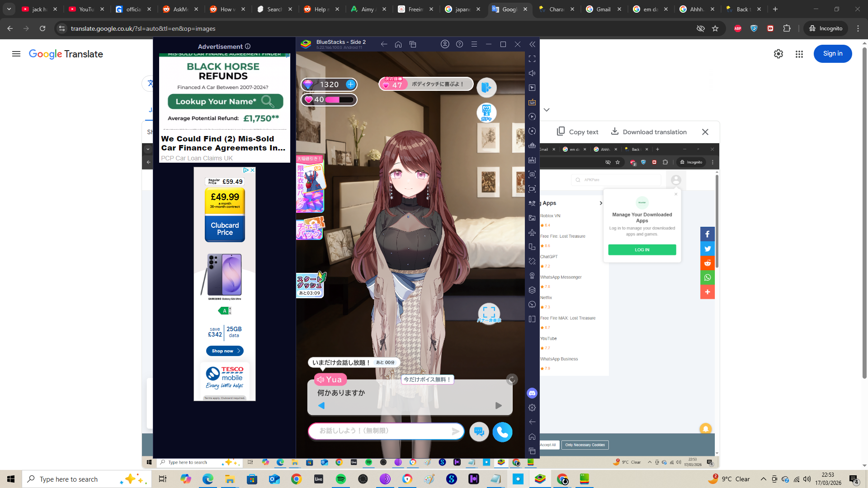The height and width of the screenshot is (488, 868).
Task: Switch to the Back browser tab
Action: coord(744,9)
